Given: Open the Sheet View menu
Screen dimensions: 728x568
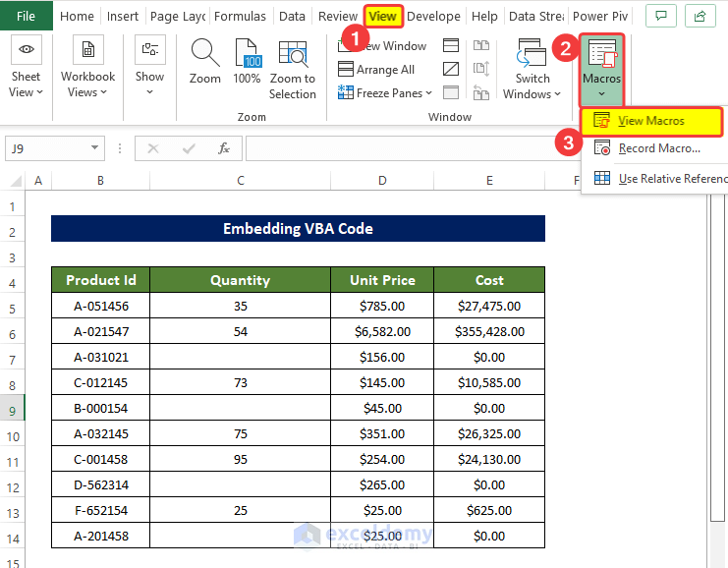Looking at the screenshot, I should (x=26, y=67).
